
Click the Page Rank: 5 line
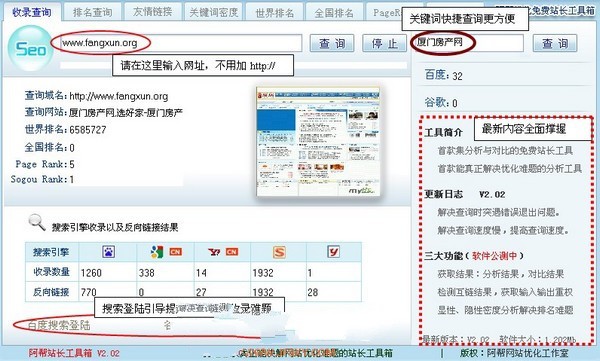point(45,164)
